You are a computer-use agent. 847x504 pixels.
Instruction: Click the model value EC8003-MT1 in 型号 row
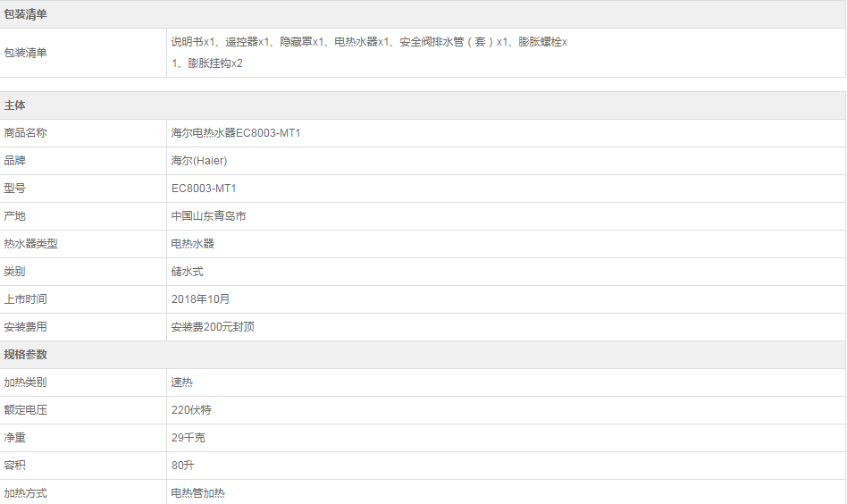204,189
